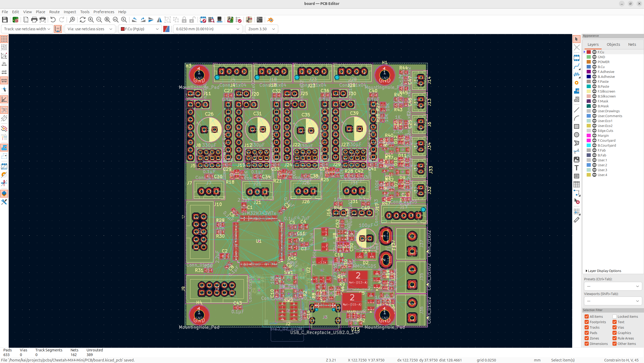Expand Layer Display Options
Viewport: 644px width, 363px height.
587,271
